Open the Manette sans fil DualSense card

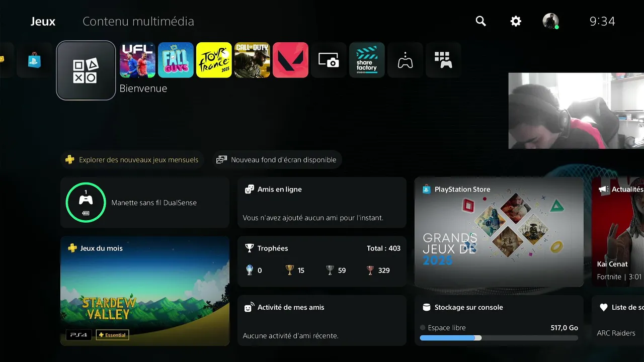[x=145, y=203]
